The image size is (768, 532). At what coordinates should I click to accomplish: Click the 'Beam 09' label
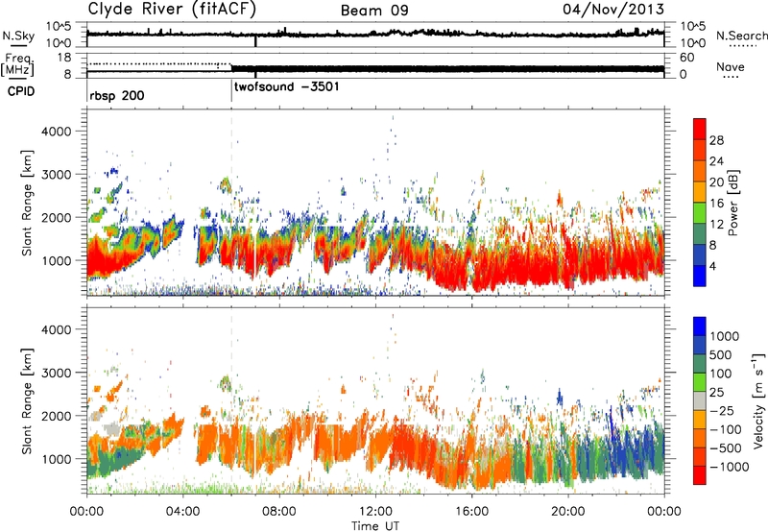tap(374, 11)
